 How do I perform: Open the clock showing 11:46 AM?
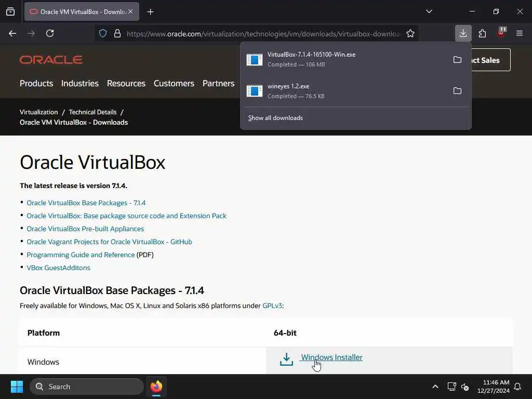494,387
